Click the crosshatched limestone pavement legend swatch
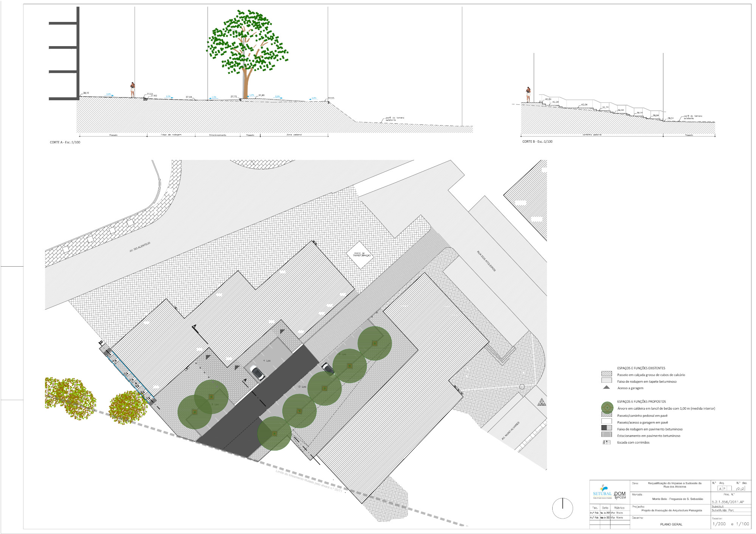This screenshot has height=534, width=756. coord(606,374)
